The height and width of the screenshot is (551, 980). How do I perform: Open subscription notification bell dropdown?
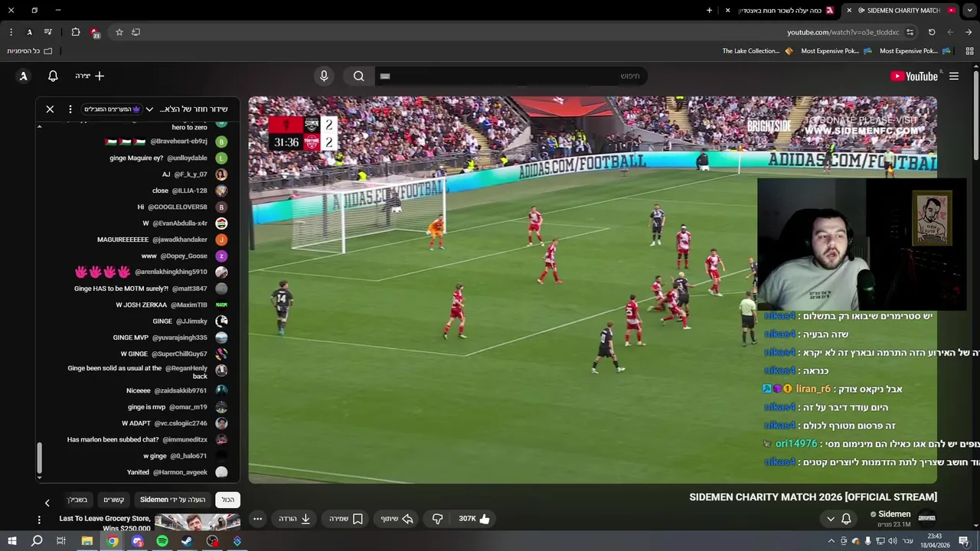(838, 519)
